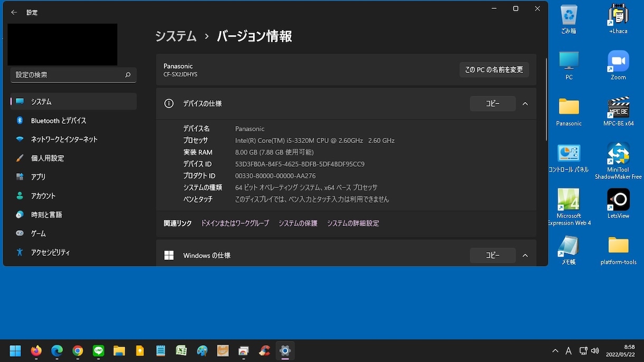
Task: Click the CCleaner taskbar icon
Action: tap(264, 351)
